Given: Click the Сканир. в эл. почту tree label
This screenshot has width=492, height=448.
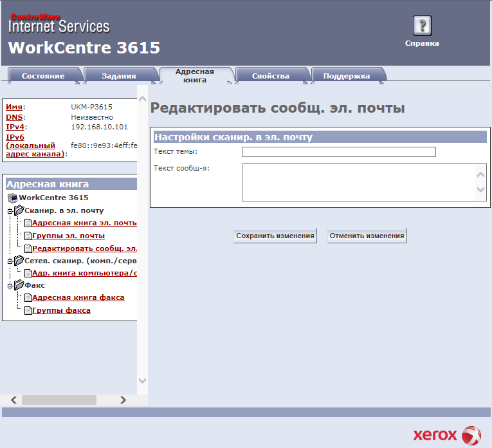Looking at the screenshot, I should [64, 210].
